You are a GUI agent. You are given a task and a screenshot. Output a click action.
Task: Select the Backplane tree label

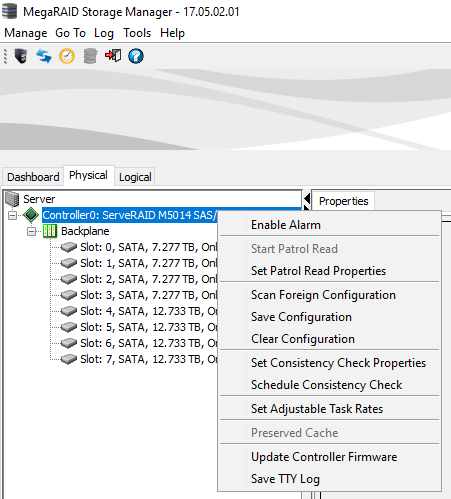85,231
